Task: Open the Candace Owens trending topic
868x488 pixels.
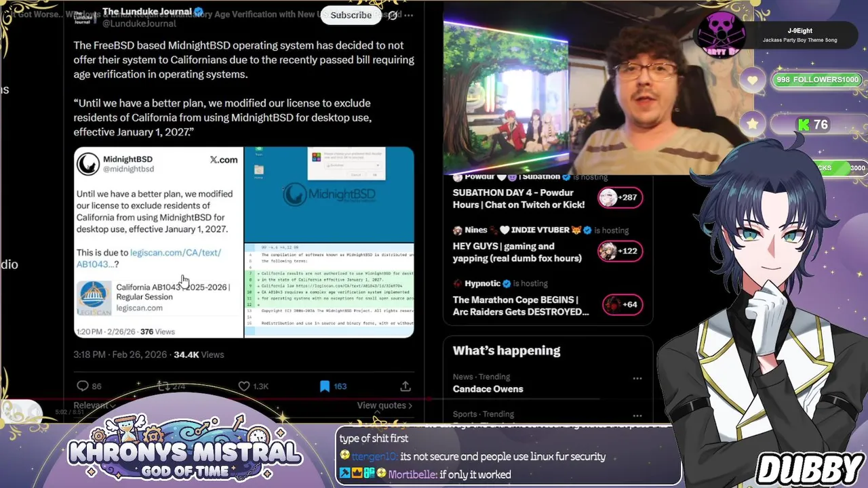Action: (x=488, y=389)
